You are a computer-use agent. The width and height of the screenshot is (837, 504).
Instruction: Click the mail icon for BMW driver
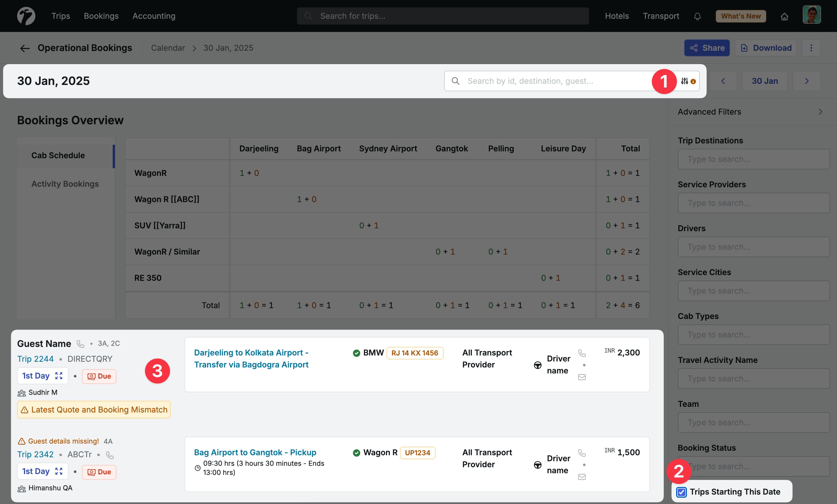pyautogui.click(x=582, y=377)
